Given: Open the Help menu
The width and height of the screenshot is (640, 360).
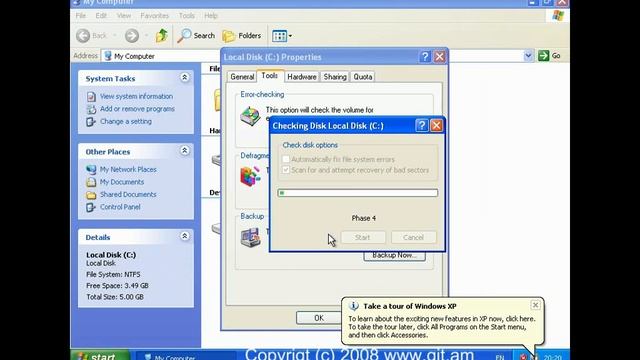Looking at the screenshot, I should click(211, 16).
